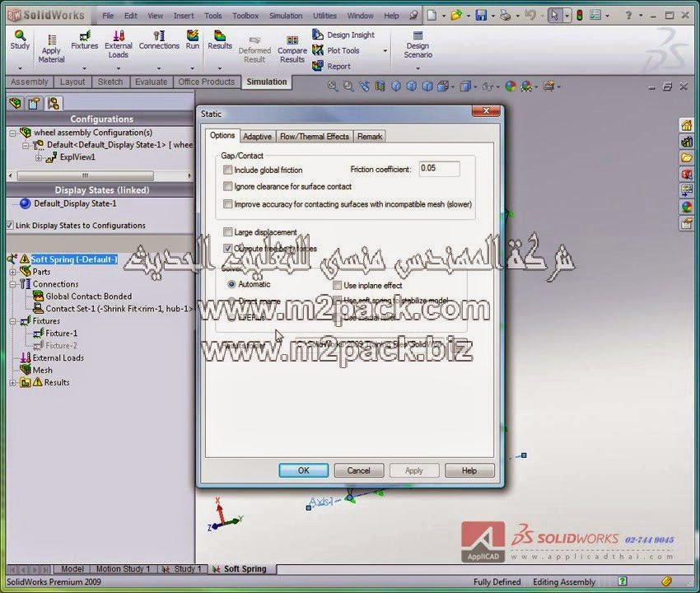Select Global Contact: Bonded item

tap(82, 296)
